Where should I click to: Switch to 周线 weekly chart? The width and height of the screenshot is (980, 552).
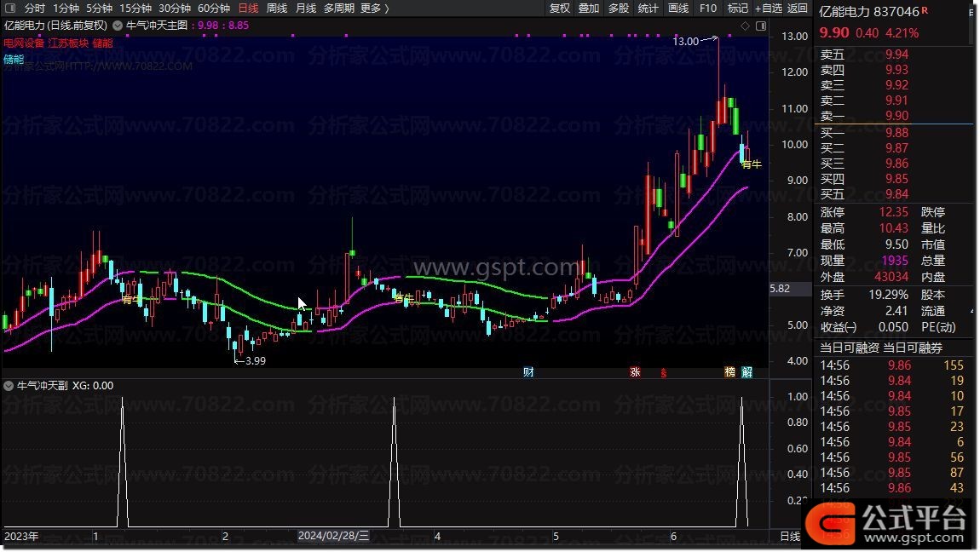277,9
